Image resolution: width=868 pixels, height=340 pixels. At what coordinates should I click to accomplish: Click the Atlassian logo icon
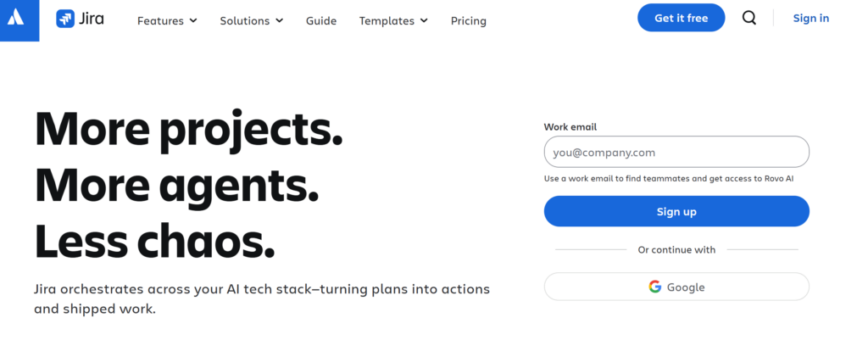pyautogui.click(x=15, y=19)
